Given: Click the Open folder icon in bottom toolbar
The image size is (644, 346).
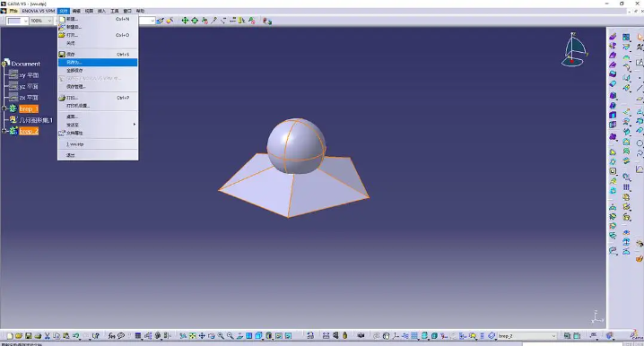Looking at the screenshot, I should click(19, 336).
